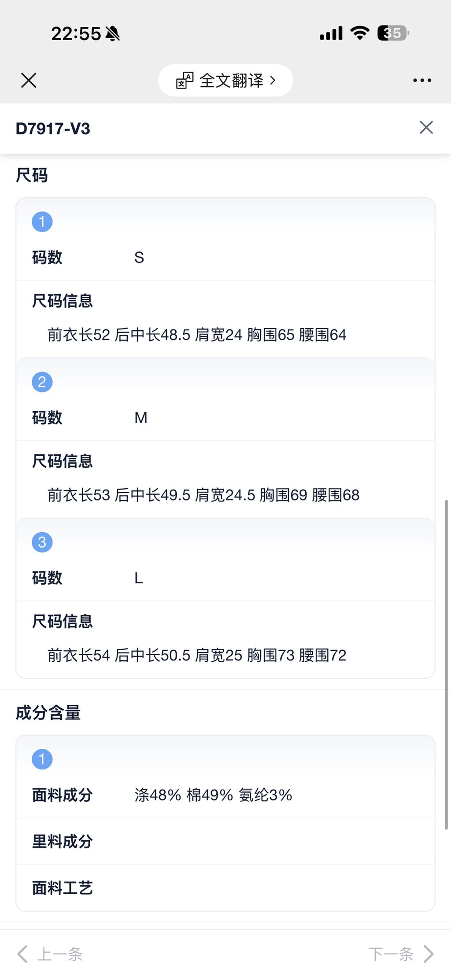The image size is (451, 980).
Task: Open the three-dot more options menu
Action: click(422, 81)
